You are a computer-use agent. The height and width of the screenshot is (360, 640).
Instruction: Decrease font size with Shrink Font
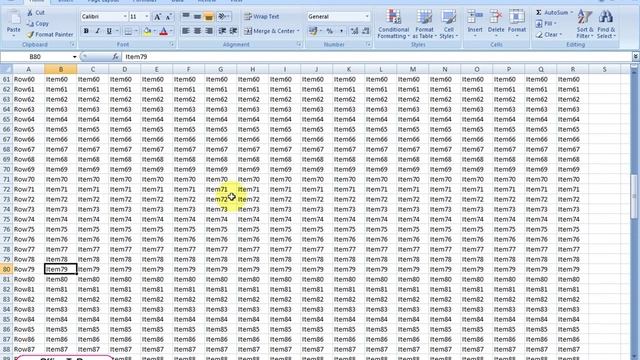click(168, 17)
